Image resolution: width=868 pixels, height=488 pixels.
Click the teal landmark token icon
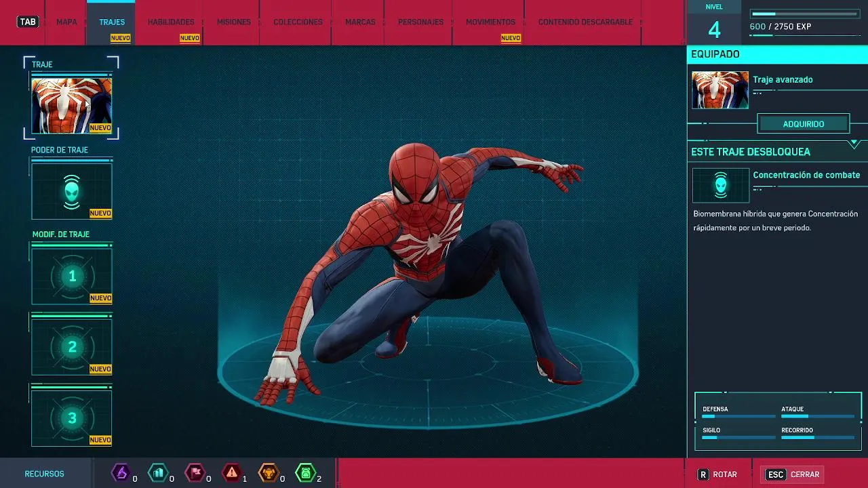[157, 472]
